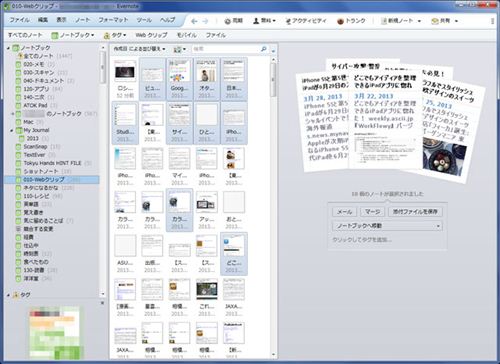This screenshot has height=364, width=500.
Task: Open the account menu with the person icon
Action: click(256, 21)
